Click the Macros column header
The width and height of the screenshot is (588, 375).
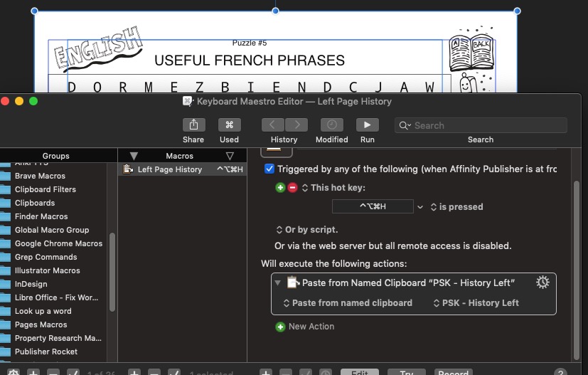[180, 156]
